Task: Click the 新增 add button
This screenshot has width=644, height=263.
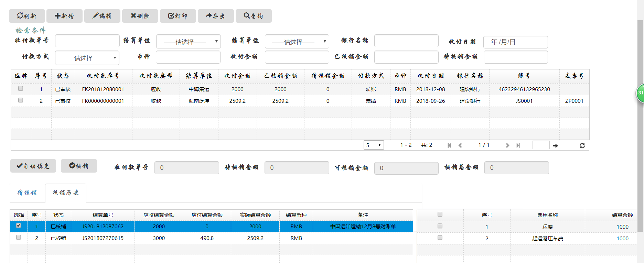Action: pyautogui.click(x=64, y=16)
